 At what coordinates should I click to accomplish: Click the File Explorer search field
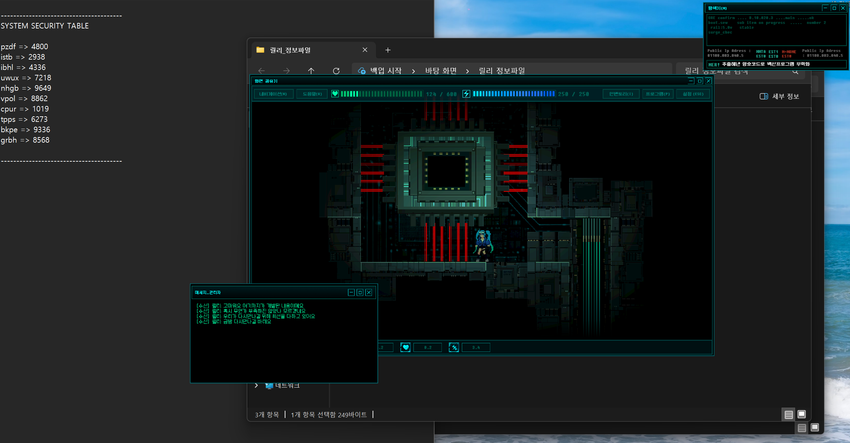click(x=742, y=71)
